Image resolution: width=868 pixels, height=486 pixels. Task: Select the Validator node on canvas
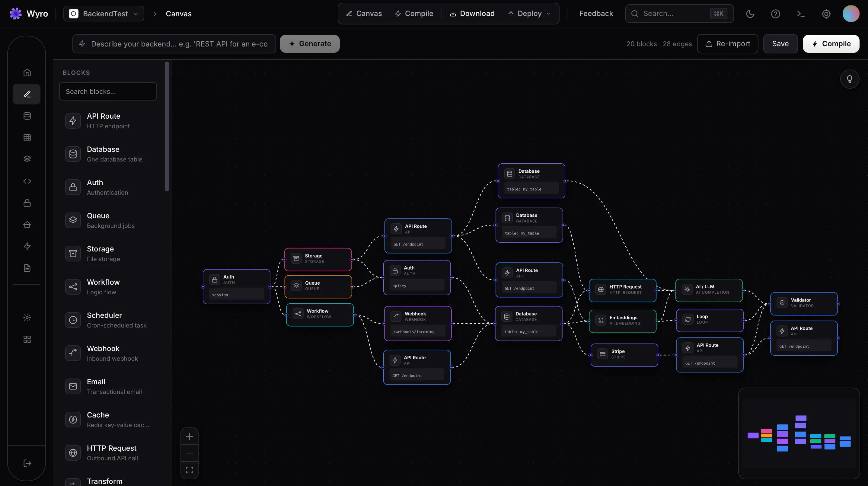click(804, 304)
